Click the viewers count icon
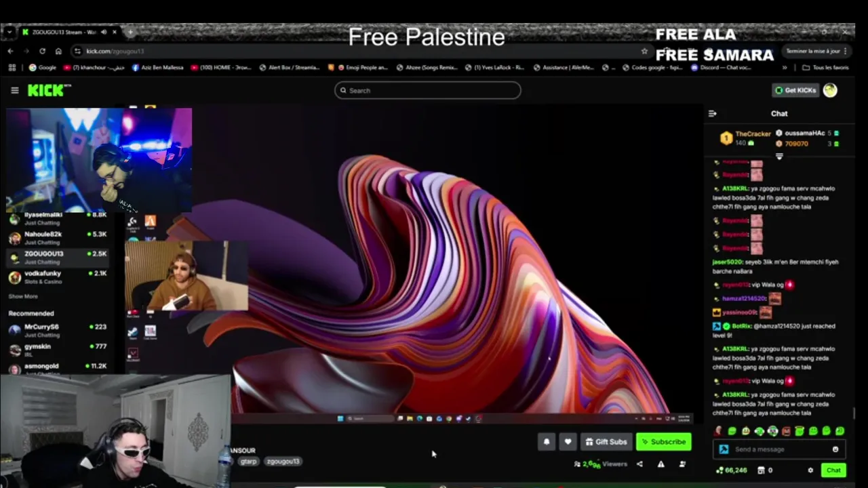Screen dimensions: 868x488 point(577,464)
